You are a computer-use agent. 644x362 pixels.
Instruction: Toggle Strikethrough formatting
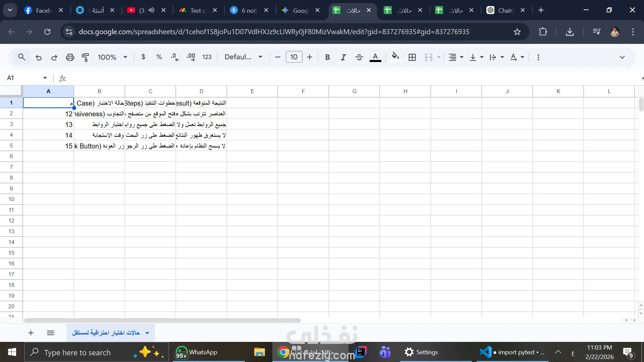pyautogui.click(x=359, y=57)
